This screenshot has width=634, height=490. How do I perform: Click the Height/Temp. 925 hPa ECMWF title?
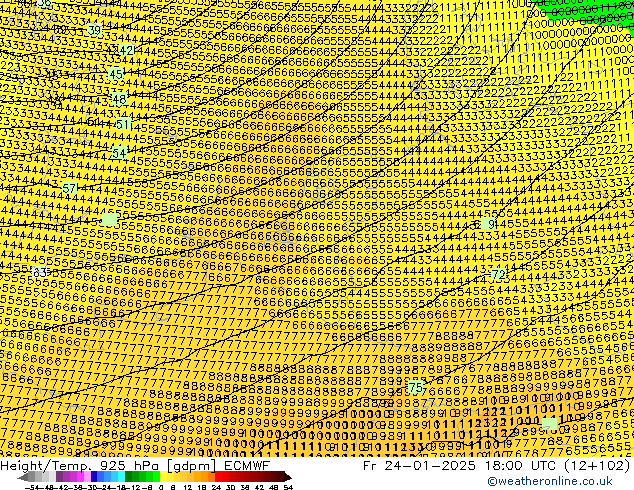coord(135,466)
